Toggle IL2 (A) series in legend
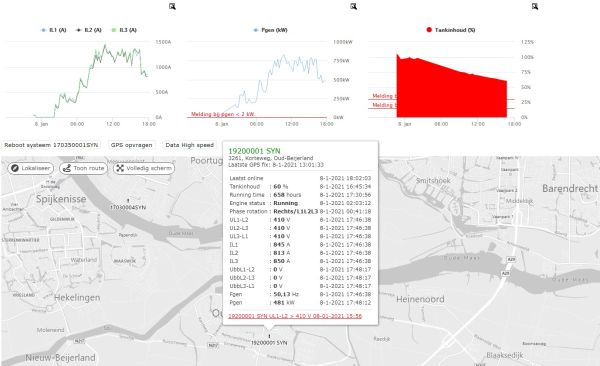The height and width of the screenshot is (366, 600). pos(89,30)
